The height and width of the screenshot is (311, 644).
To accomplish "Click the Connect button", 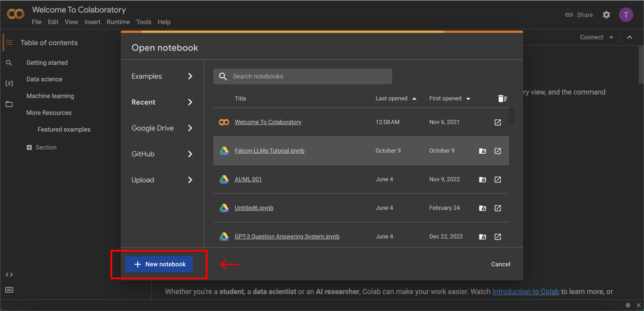I will (x=592, y=38).
